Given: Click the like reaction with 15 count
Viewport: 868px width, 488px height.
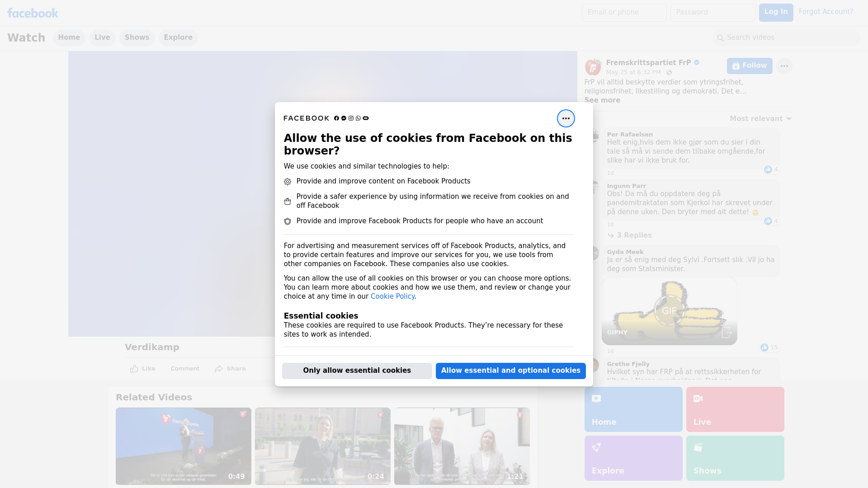Looking at the screenshot, I should (764, 347).
